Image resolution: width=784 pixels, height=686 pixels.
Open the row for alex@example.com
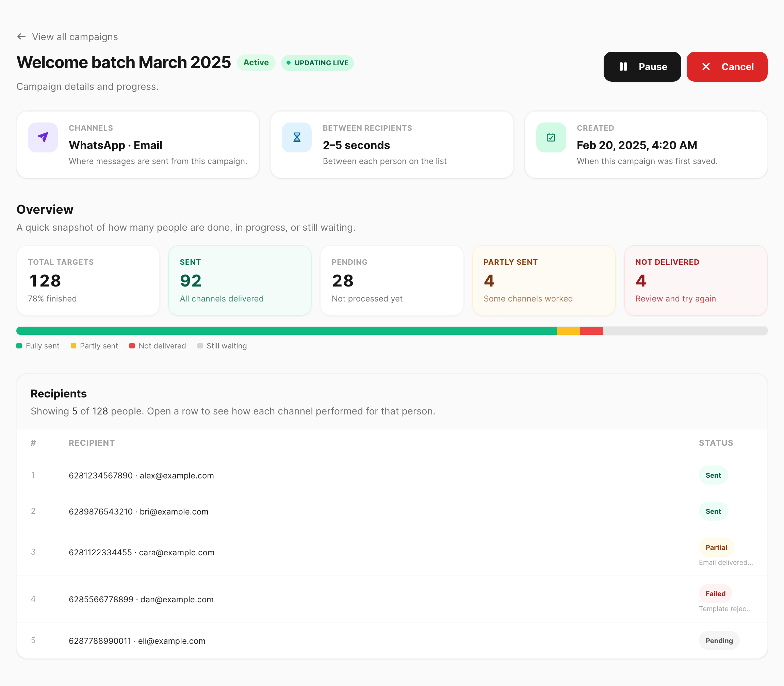392,475
